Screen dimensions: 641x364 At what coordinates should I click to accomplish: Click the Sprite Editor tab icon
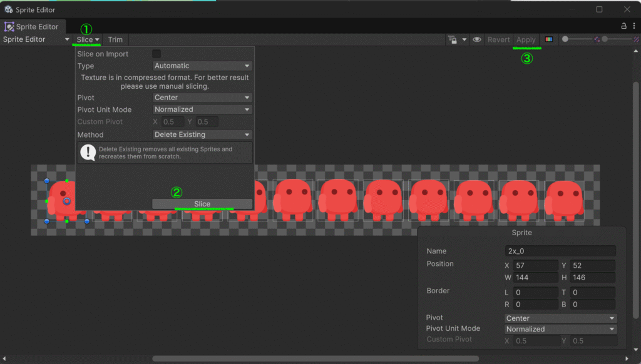tap(9, 27)
